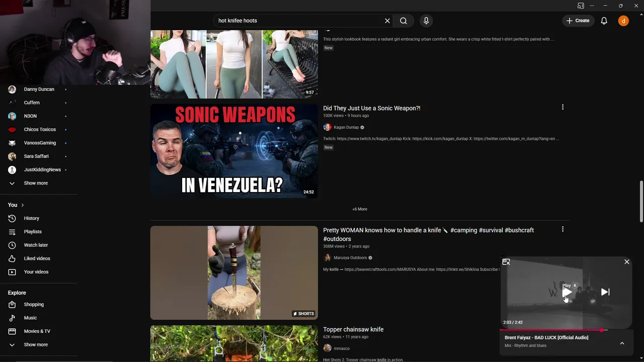Visit Marusya Outdoors channel
644x362 pixels.
pos(350,257)
